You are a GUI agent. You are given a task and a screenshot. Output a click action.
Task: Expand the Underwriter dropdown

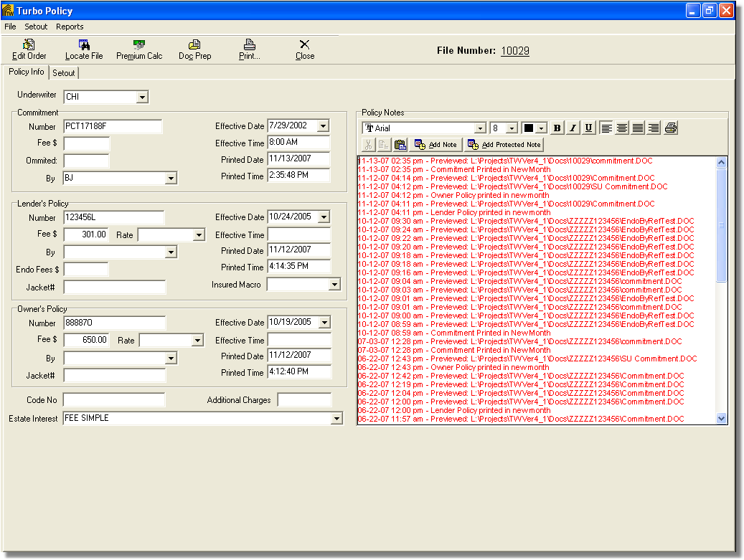point(142,97)
